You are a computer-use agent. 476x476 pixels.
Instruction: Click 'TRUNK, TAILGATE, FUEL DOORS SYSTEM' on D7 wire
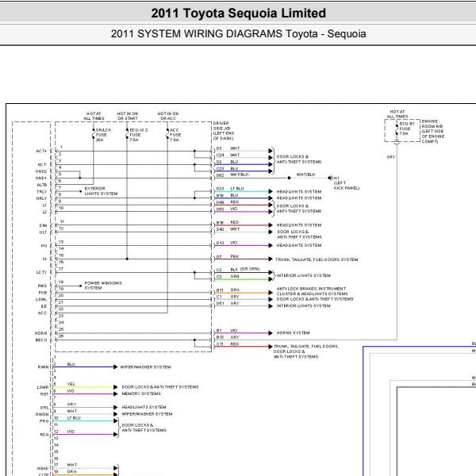(x=317, y=259)
